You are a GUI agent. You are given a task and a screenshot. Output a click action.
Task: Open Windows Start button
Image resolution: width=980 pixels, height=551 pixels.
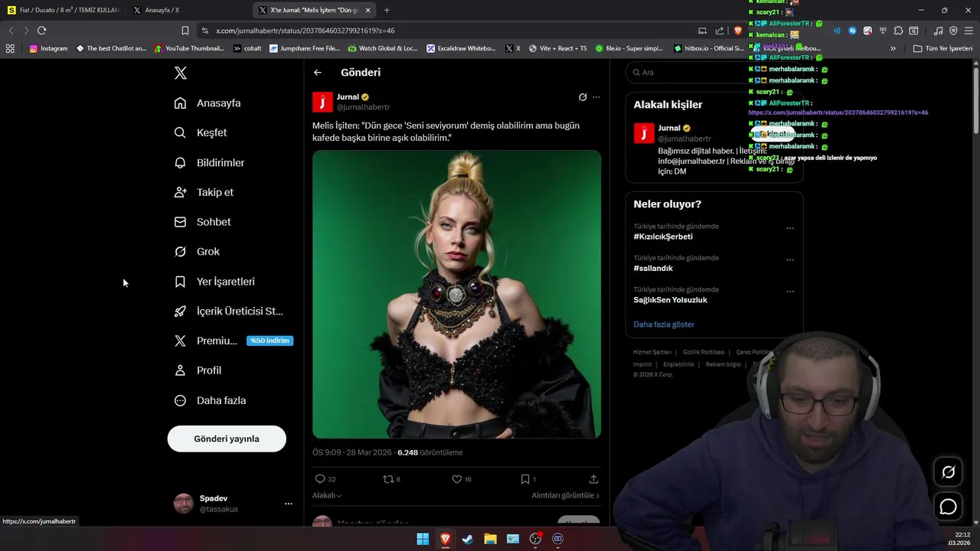click(423, 539)
